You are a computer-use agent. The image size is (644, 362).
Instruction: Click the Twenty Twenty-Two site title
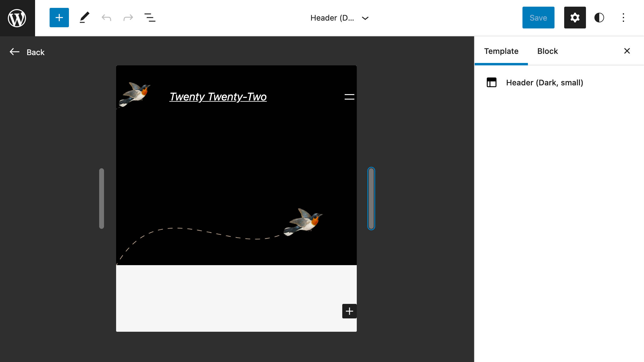pos(218,97)
